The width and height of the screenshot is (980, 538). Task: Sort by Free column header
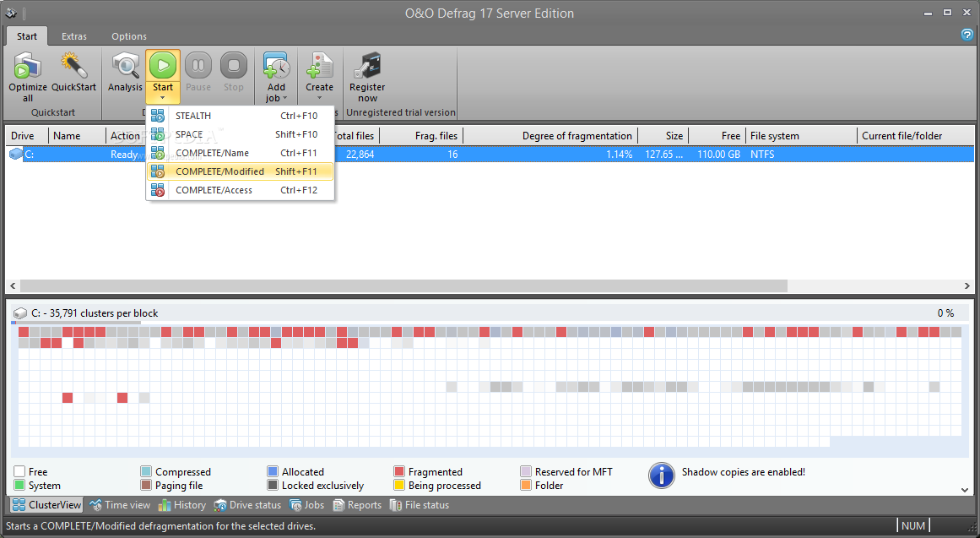(x=717, y=136)
